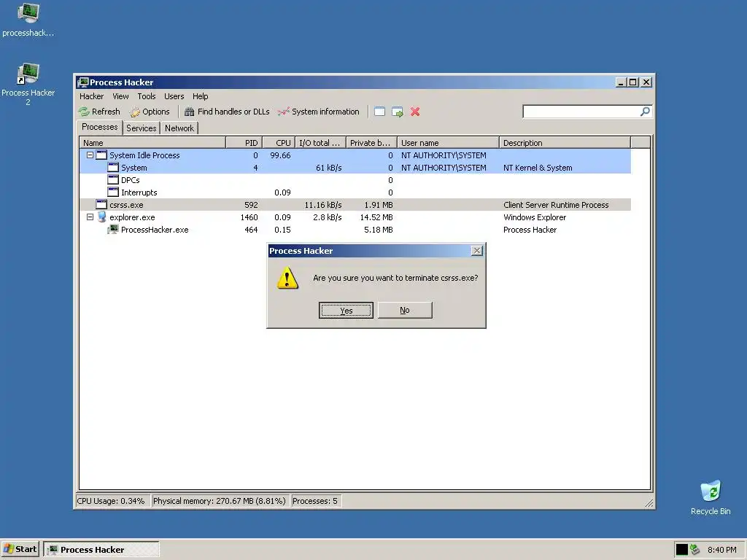
Task: Switch to the Network tab
Action: point(179,128)
